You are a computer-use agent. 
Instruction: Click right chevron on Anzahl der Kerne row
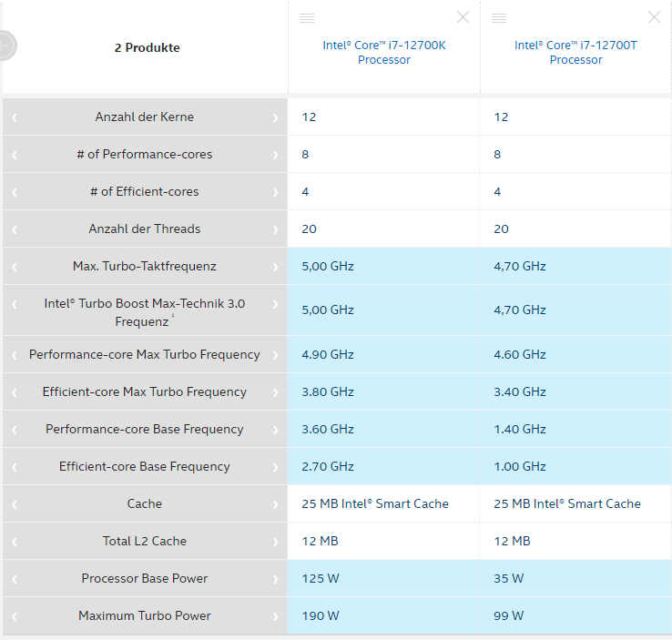click(x=275, y=117)
